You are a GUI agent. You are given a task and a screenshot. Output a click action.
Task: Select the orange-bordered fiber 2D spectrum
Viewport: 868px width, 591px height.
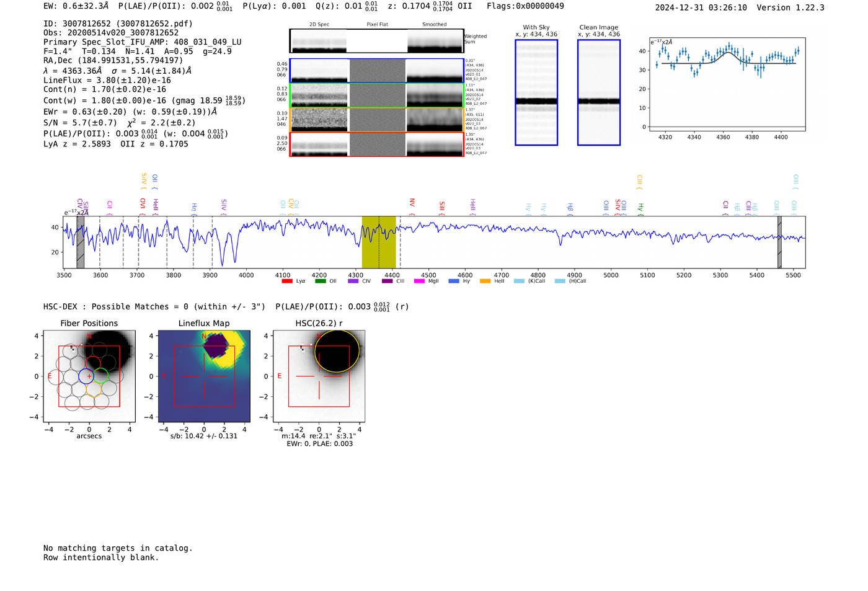tap(376, 120)
